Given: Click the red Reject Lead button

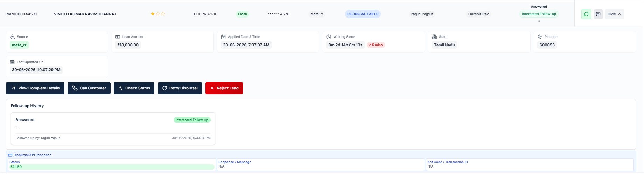Looking at the screenshot, I should 224,88.
